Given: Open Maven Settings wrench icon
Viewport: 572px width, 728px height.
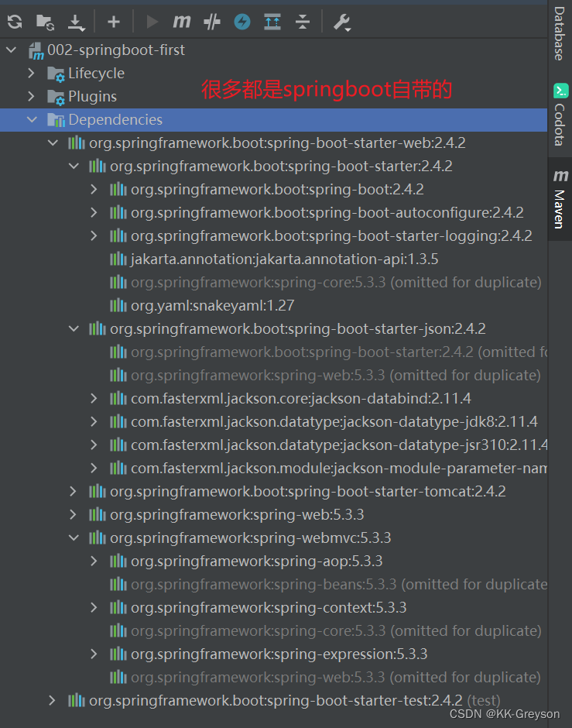Looking at the screenshot, I should click(342, 22).
